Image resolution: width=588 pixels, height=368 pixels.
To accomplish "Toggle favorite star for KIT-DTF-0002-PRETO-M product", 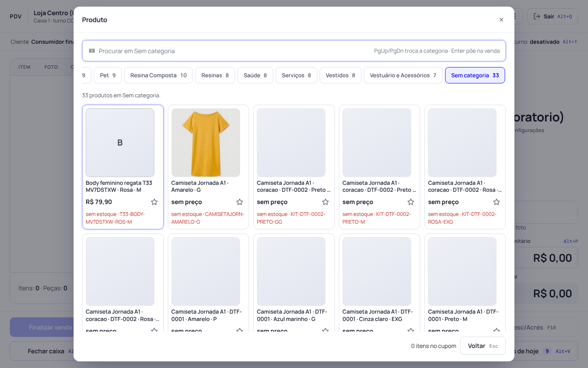I will pyautogui.click(x=411, y=202).
